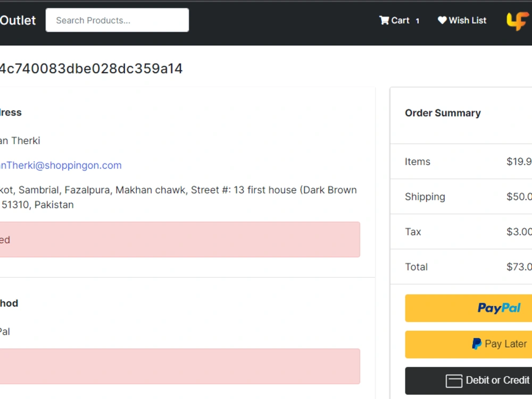The height and width of the screenshot is (399, 532).
Task: Click the address line mentioning Makhan chawk
Action: (x=178, y=190)
